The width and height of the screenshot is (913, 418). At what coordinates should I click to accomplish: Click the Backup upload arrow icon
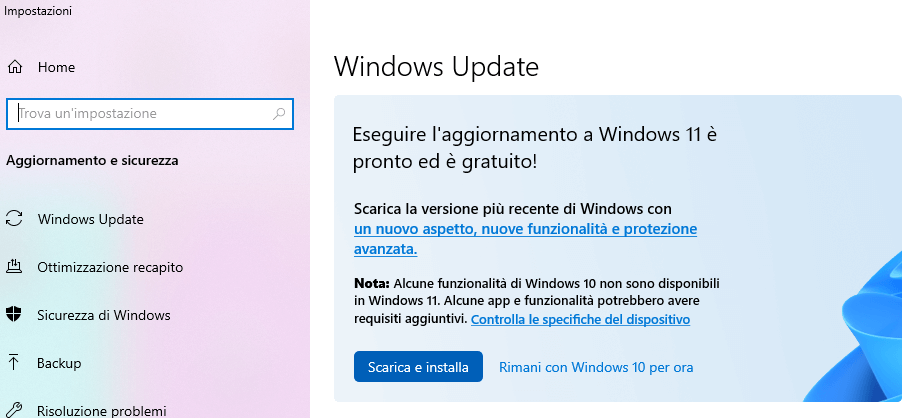15,363
